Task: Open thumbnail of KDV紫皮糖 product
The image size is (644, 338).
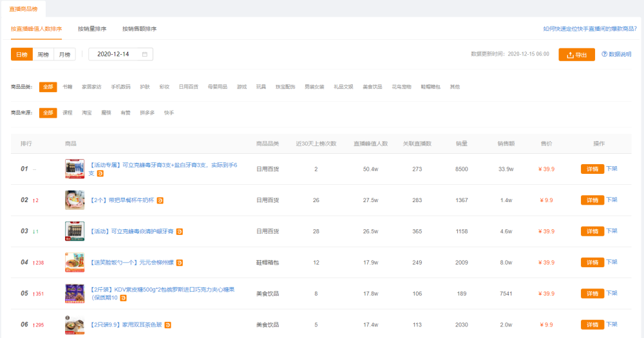Action: (75, 294)
